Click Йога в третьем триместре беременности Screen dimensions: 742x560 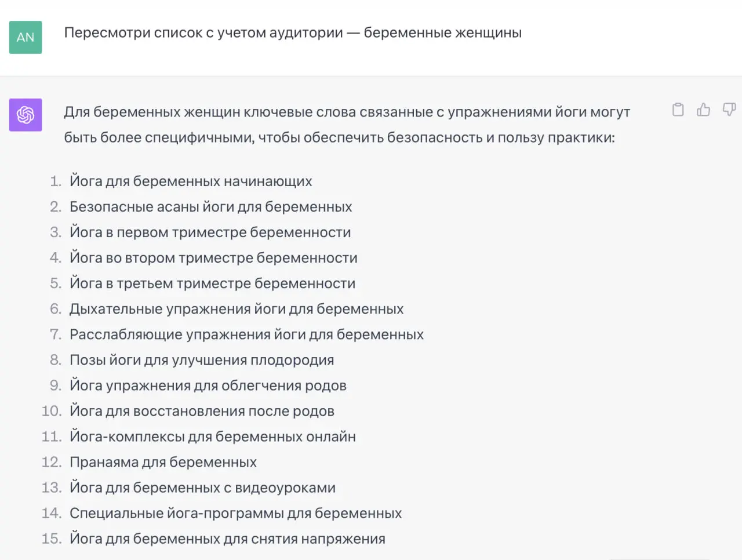pyautogui.click(x=213, y=283)
